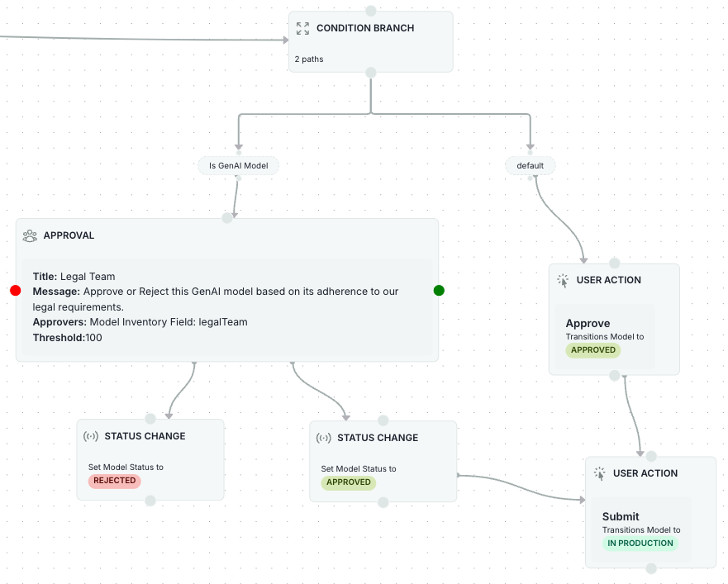Click the Submit transition title
This screenshot has width=728, height=584.
point(621,516)
